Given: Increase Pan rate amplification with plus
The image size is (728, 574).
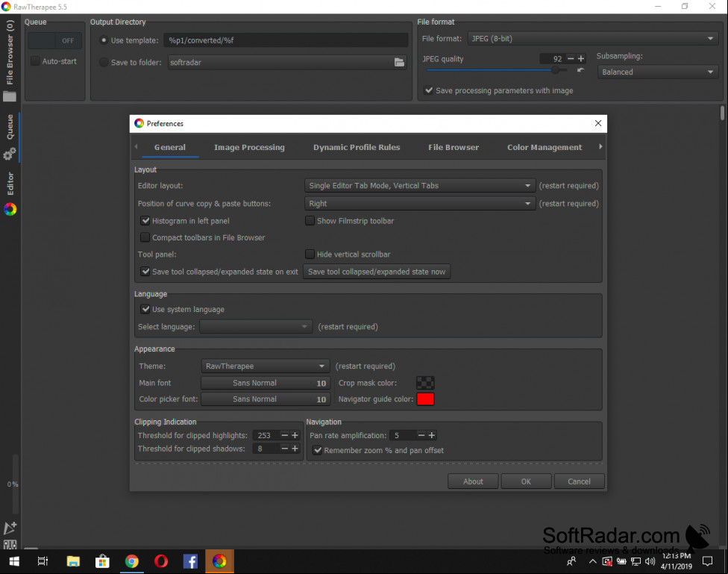Looking at the screenshot, I should tap(432, 435).
